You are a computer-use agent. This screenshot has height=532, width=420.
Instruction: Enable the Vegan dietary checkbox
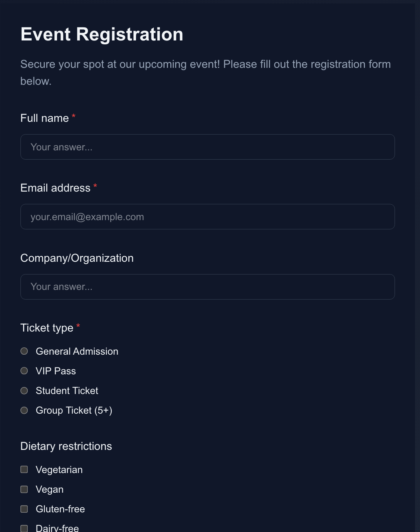tap(24, 489)
